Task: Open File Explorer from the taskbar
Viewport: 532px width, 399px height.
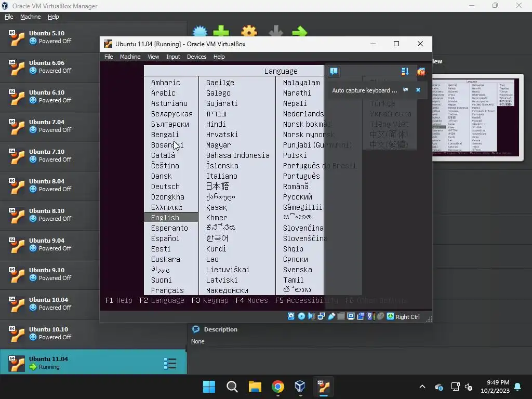Action: 255,387
